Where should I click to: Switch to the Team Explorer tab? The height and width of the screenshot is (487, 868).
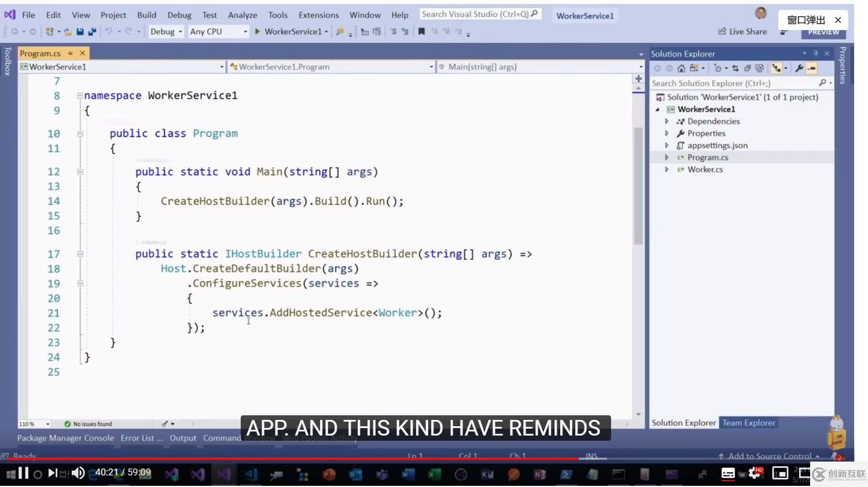(748, 423)
